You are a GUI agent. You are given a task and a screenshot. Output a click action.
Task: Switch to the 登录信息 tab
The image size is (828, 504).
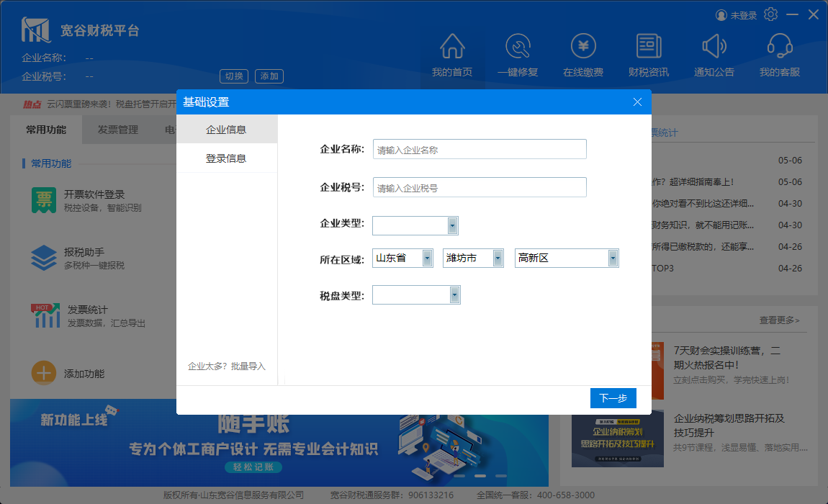226,158
